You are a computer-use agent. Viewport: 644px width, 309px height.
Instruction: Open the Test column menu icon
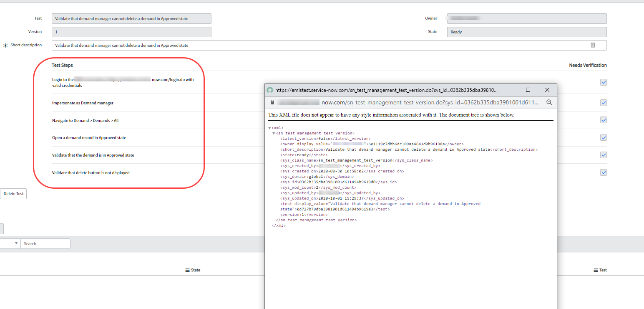pos(596,270)
